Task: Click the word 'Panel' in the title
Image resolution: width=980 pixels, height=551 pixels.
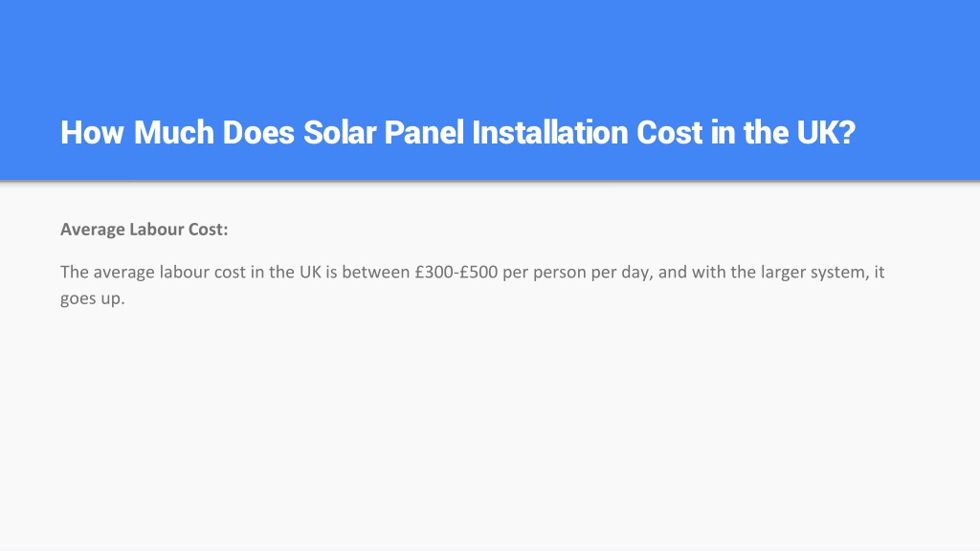Action: coord(424,132)
